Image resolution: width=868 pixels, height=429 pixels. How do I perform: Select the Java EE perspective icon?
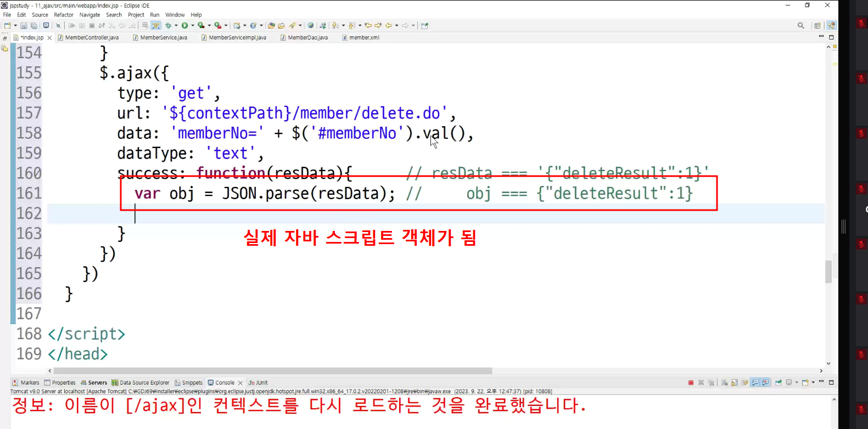(x=831, y=26)
